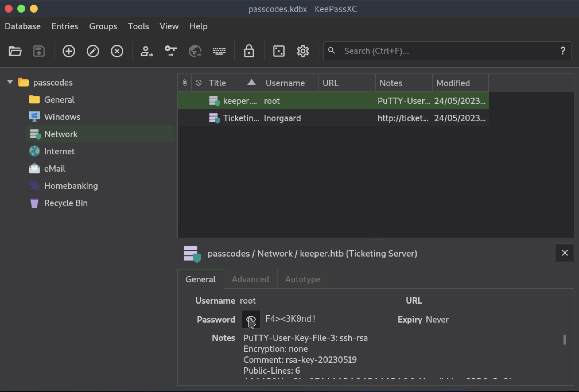This screenshot has height=392, width=579.
Task: Open the Help menu
Action: (x=199, y=26)
